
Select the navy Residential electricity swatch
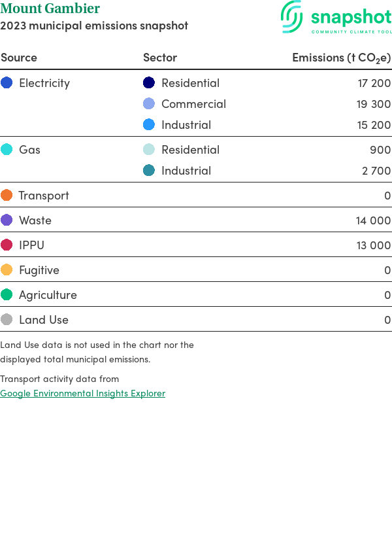click(149, 83)
